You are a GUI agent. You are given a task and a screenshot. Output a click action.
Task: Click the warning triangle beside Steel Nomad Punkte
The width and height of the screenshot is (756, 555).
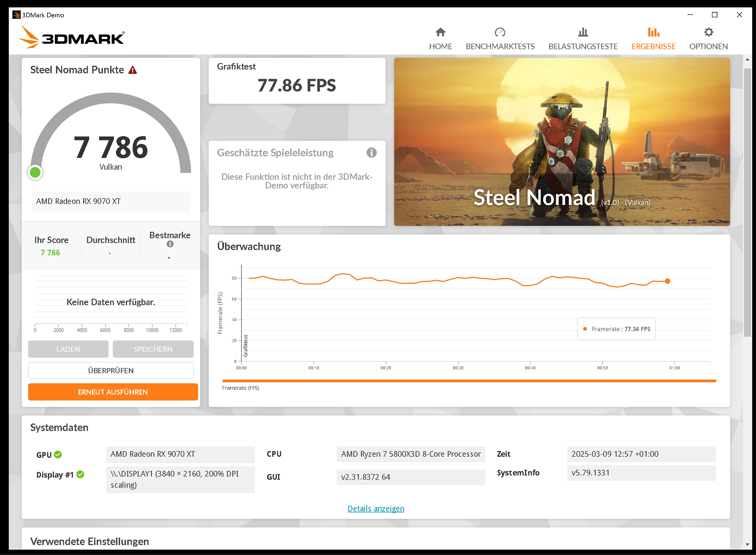click(132, 70)
